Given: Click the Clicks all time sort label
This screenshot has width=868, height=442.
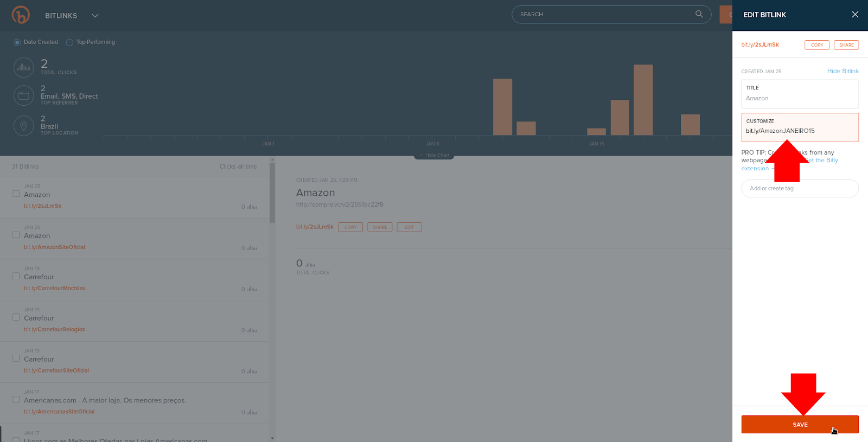Looking at the screenshot, I should point(238,167).
